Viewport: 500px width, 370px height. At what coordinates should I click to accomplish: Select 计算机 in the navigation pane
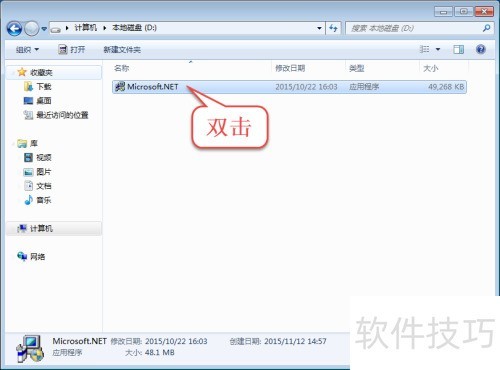point(41,228)
